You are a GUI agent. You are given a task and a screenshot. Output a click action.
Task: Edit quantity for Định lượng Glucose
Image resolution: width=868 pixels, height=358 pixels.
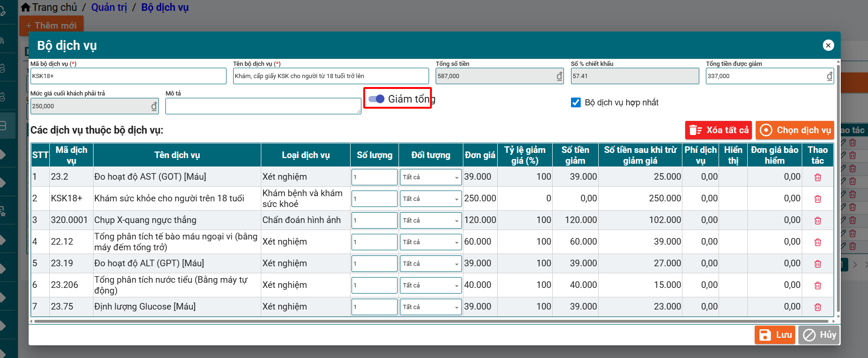[375, 307]
